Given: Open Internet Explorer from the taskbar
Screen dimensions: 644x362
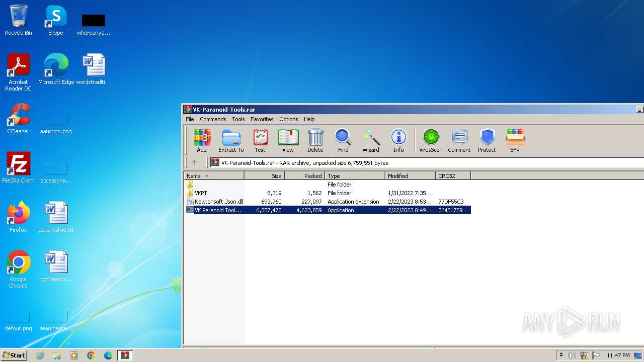Looking at the screenshot, I should [40, 355].
